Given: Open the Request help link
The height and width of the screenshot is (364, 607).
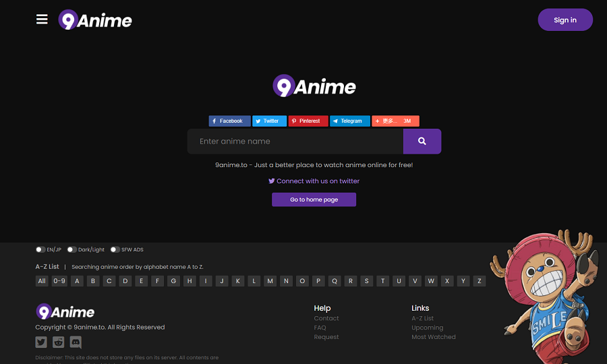Looking at the screenshot, I should click(326, 337).
